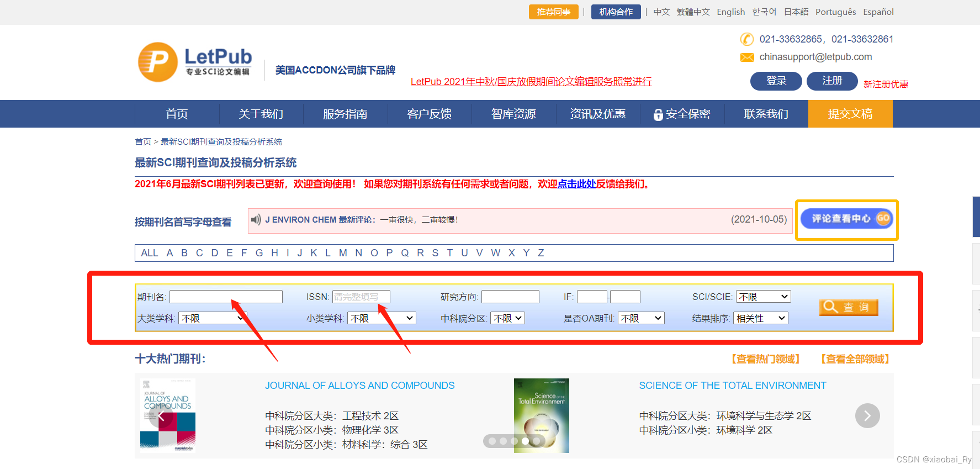Open the 关于我们 nav tab
The height and width of the screenshot is (469, 980).
click(261, 114)
